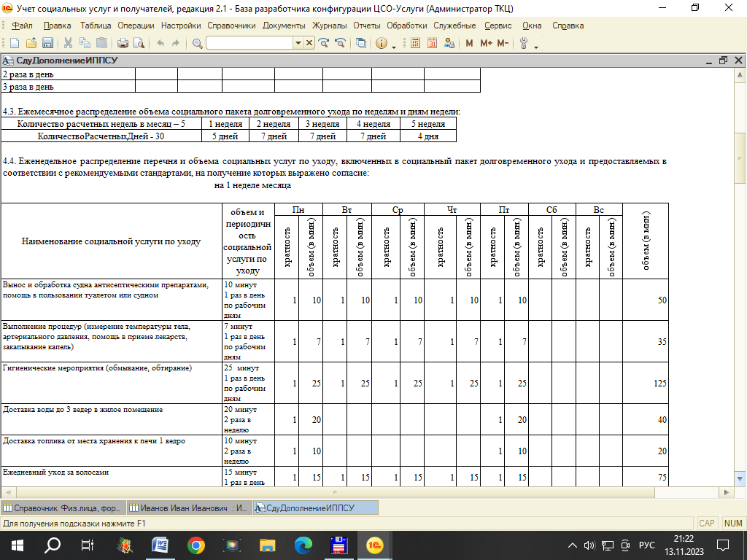Screen dimensions: 747x560
Task: Click the M+ memory add button
Action: tap(487, 43)
